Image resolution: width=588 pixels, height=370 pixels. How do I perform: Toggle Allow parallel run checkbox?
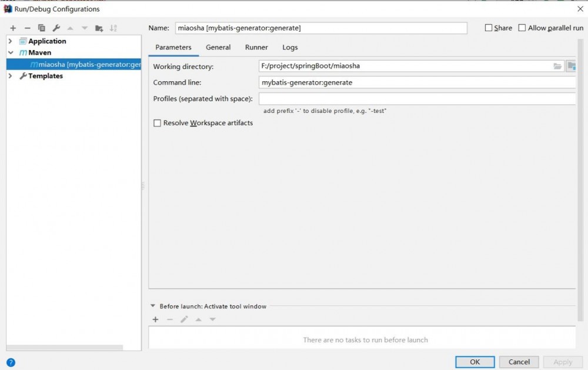pyautogui.click(x=522, y=28)
